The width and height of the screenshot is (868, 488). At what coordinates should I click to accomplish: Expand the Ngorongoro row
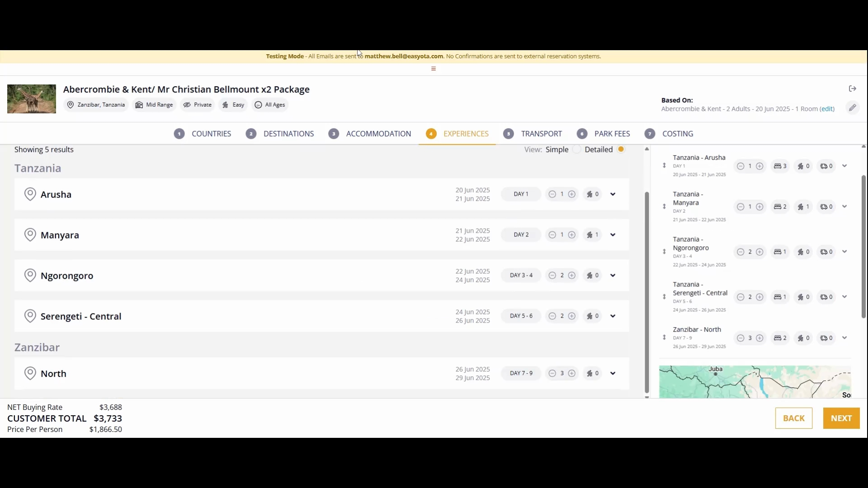coord(613,276)
